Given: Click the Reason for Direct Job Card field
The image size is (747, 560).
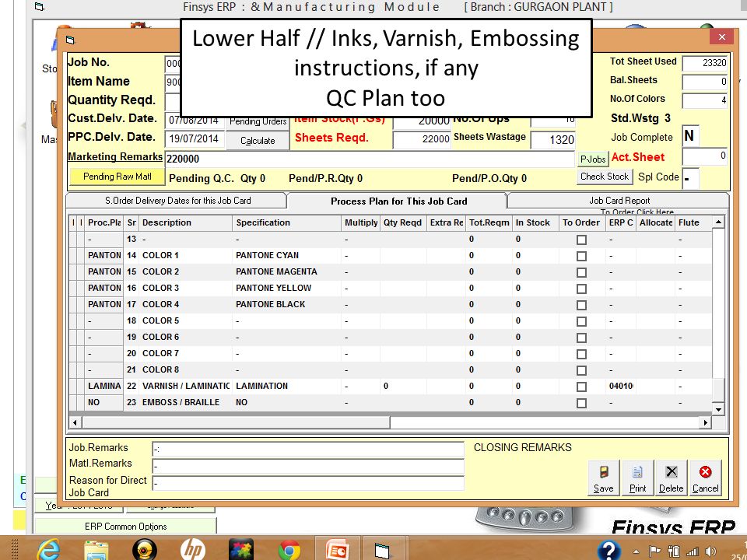Looking at the screenshot, I should (x=308, y=483).
